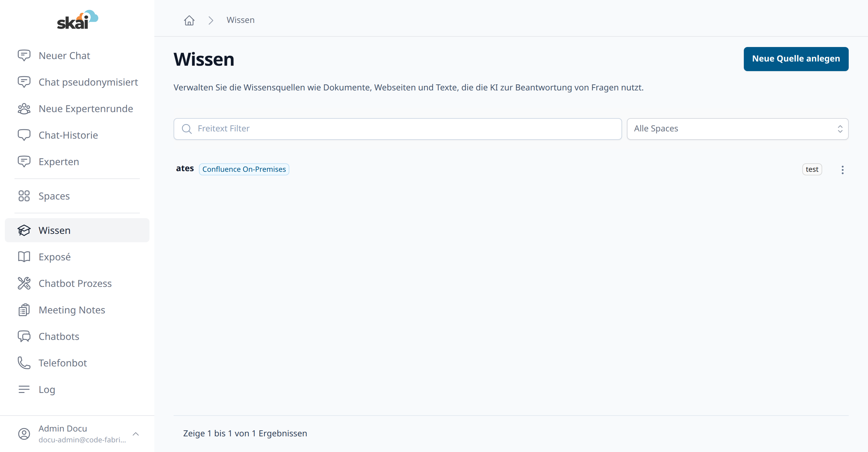This screenshot has width=868, height=452.
Task: Click the Neue Expertenrunde people icon
Action: pyautogui.click(x=24, y=109)
